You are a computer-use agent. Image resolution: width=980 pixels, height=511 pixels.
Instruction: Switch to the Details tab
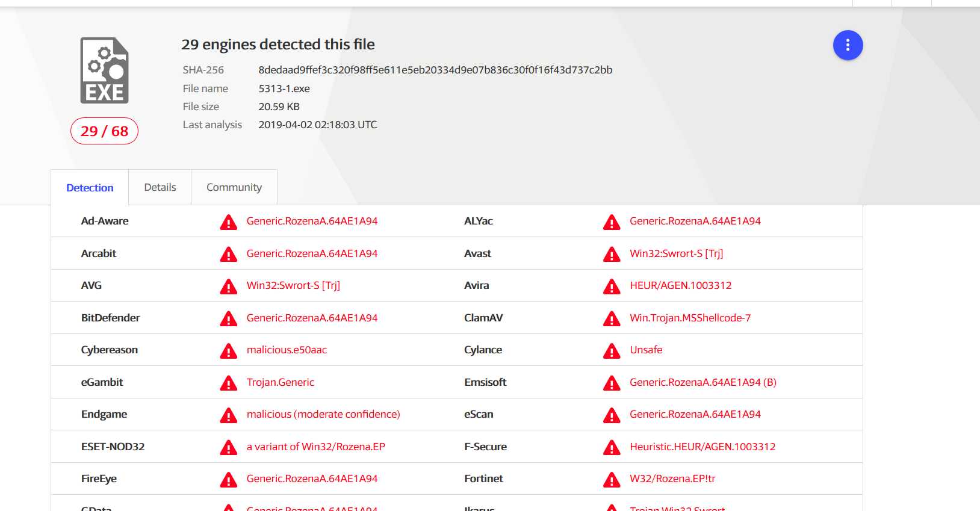[x=160, y=187]
